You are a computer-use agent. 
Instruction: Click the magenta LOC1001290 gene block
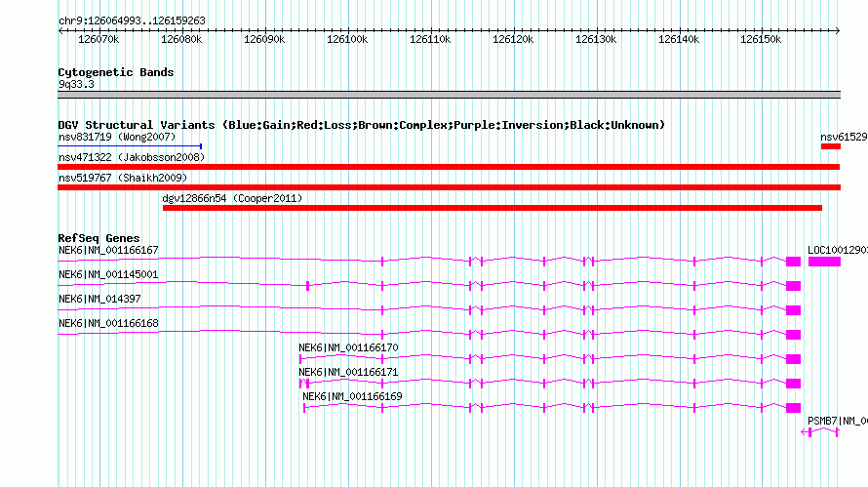(x=824, y=262)
